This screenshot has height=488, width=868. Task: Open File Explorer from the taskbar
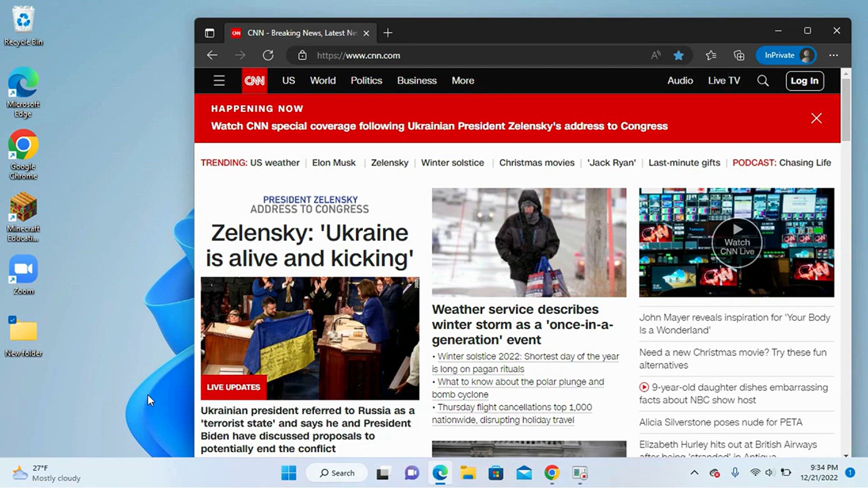(x=468, y=473)
